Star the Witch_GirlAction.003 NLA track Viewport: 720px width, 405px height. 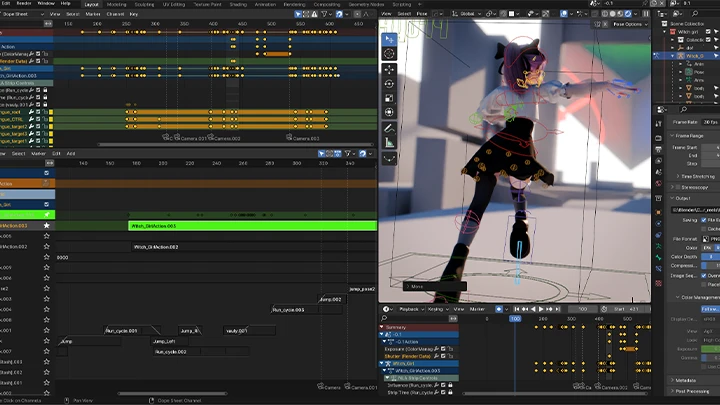pos(46,225)
